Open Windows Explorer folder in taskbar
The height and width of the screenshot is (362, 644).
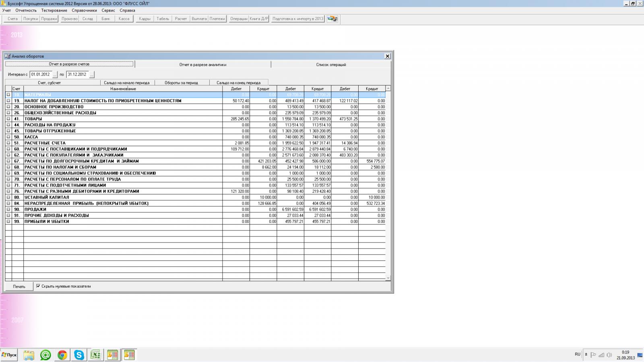click(x=29, y=355)
